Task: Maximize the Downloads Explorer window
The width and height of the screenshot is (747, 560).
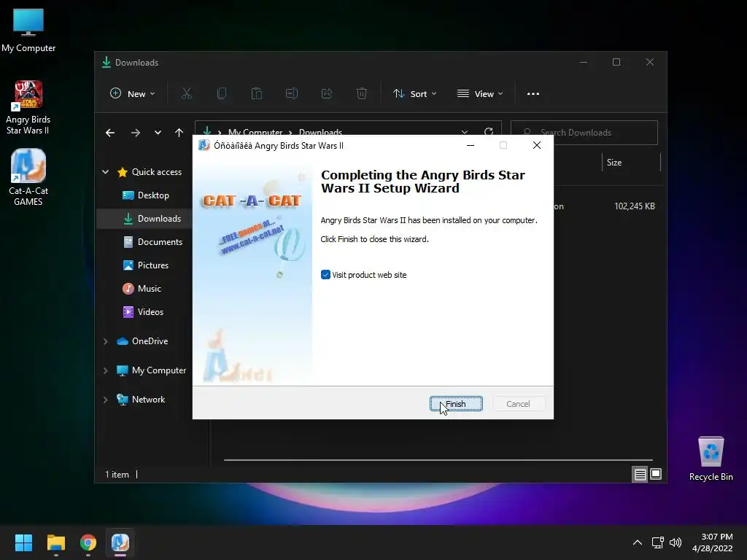Action: coord(616,63)
